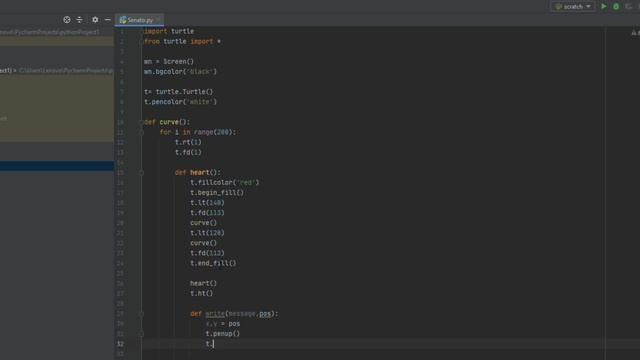The width and height of the screenshot is (640, 360).
Task: Click on 't.ht()' line
Action: coord(202,293)
